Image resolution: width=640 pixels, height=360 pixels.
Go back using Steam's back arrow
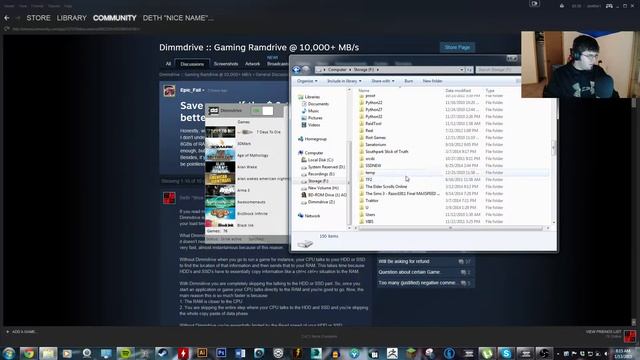coord(7,18)
